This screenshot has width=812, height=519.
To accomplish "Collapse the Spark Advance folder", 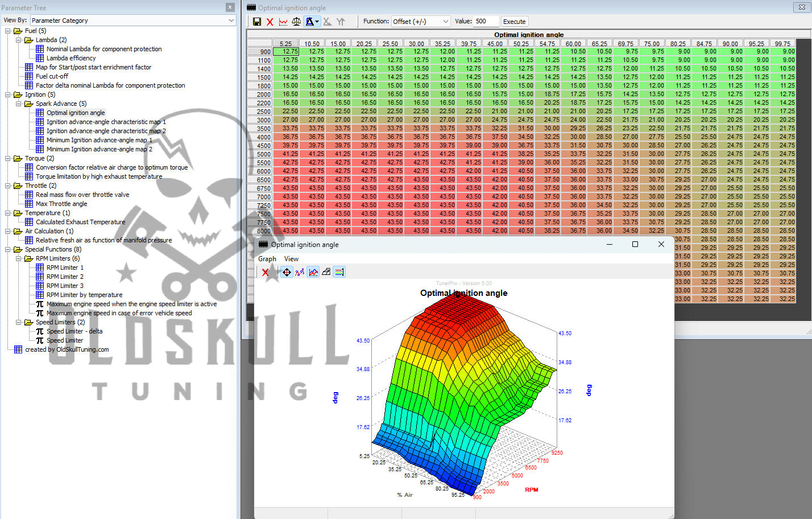I will click(x=19, y=104).
